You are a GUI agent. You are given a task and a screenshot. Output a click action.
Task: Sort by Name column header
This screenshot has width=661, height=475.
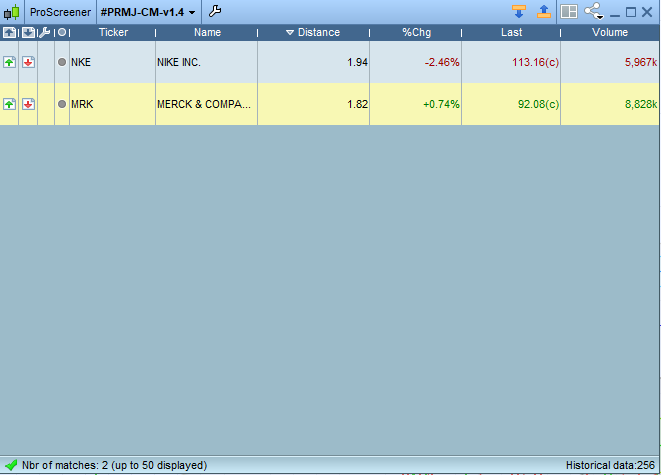coord(207,32)
